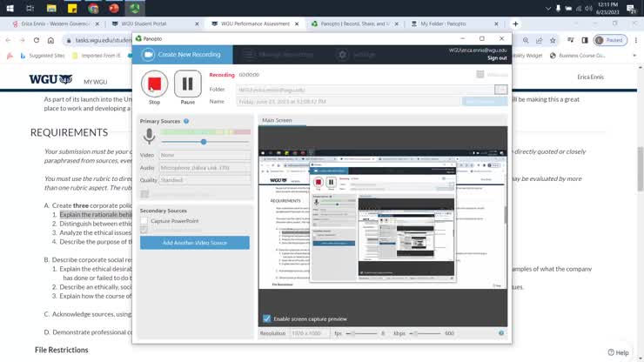Click the Sign out link
The height and width of the screenshot is (362, 644).
tap(496, 58)
